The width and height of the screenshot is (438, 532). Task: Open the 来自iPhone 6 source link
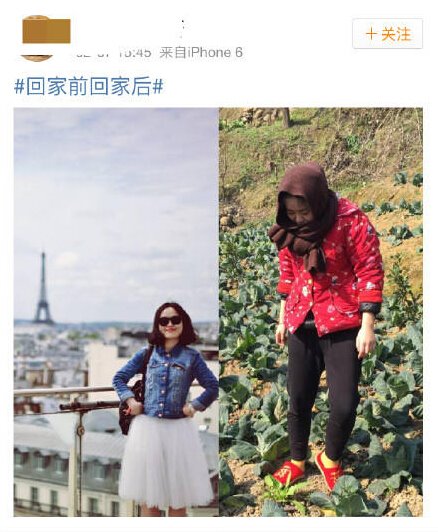coord(202,53)
